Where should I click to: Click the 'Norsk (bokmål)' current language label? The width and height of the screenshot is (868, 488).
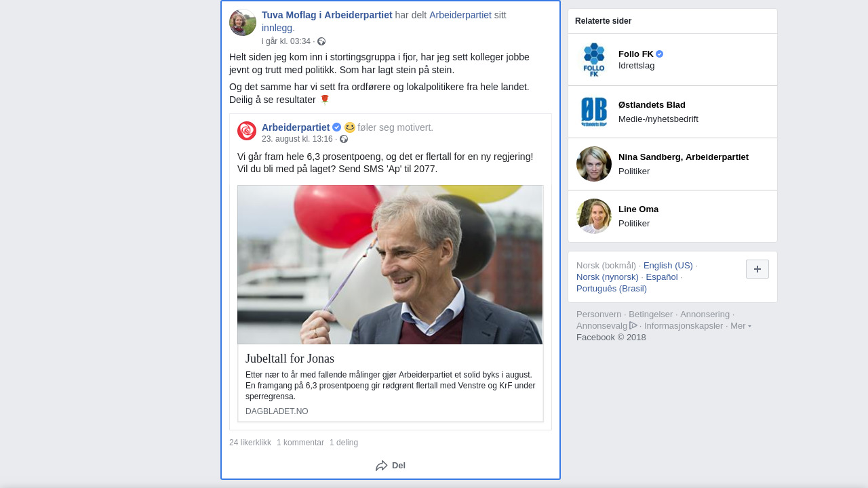point(606,266)
